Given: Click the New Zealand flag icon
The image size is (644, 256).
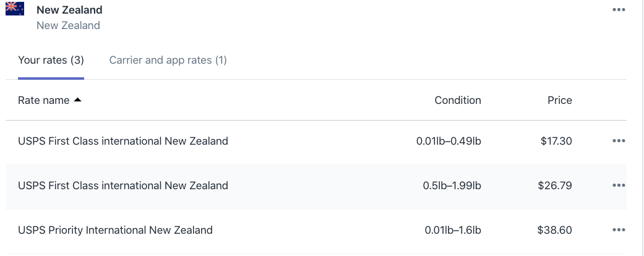Looking at the screenshot, I should pos(15,9).
